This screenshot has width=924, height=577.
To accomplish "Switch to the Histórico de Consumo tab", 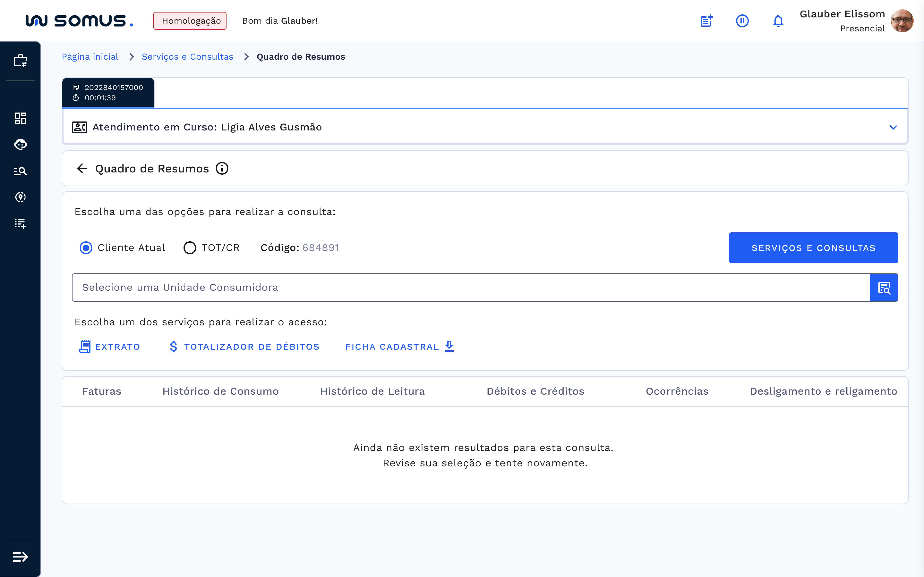I will coord(220,391).
